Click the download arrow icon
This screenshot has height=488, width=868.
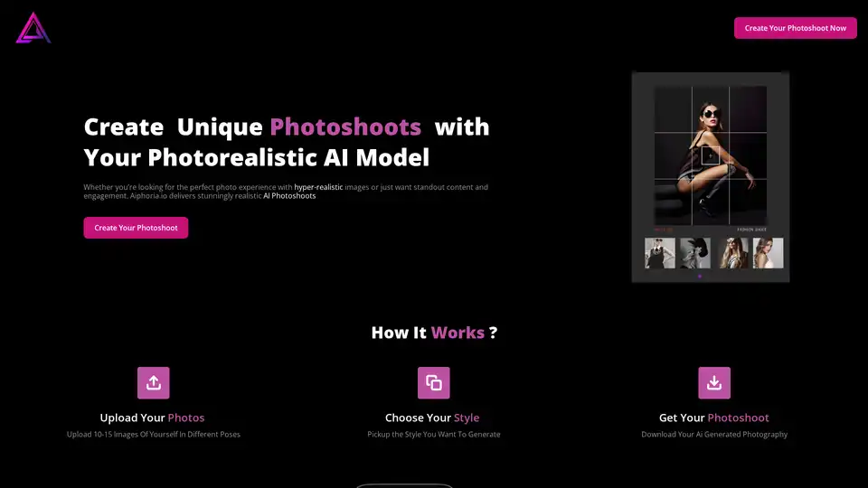tap(714, 382)
